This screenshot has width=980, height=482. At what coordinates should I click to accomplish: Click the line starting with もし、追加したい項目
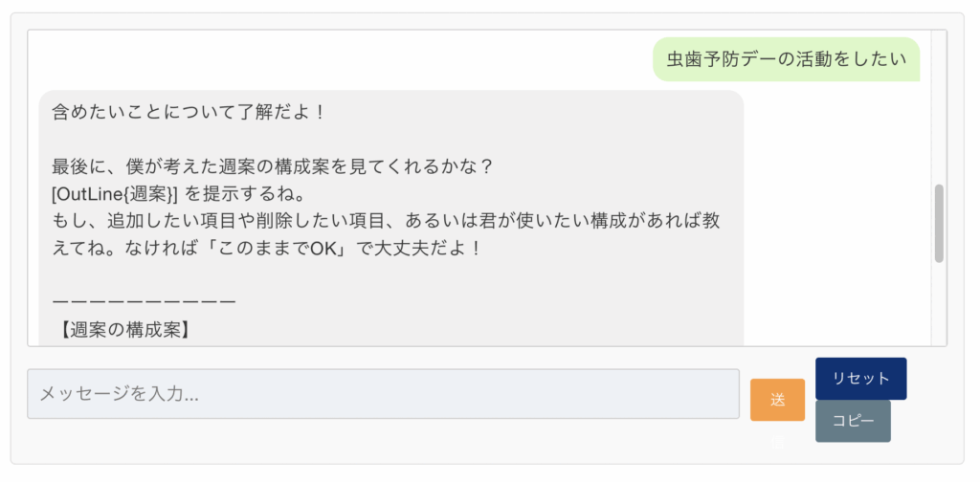point(389,222)
